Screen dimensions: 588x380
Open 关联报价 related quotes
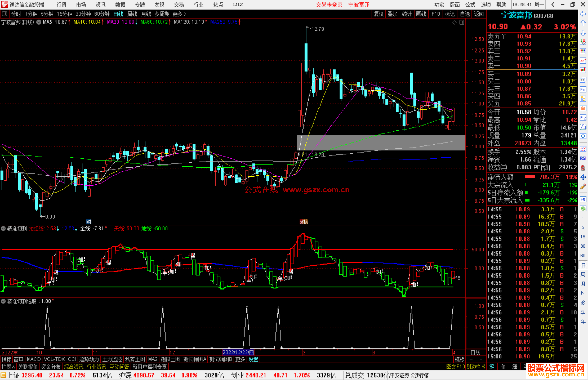click(28, 367)
